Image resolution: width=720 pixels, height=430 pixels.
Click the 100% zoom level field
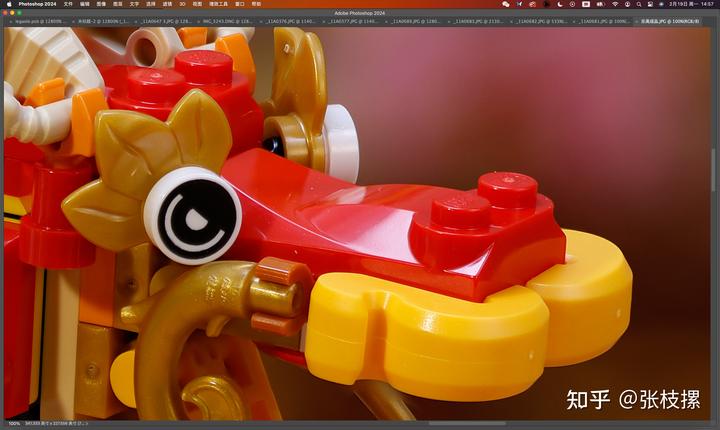tap(14, 424)
